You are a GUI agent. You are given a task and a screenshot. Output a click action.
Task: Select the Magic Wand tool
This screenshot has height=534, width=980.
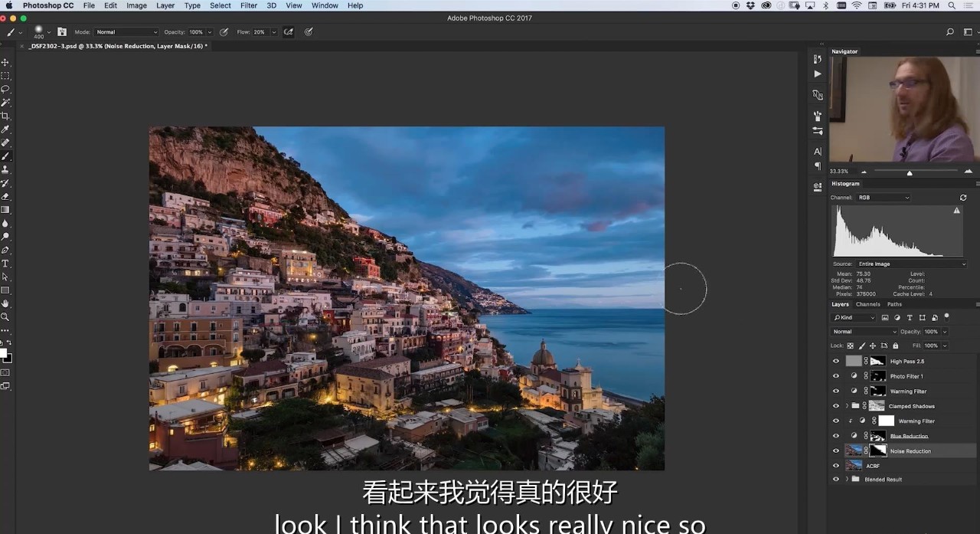click(x=5, y=103)
